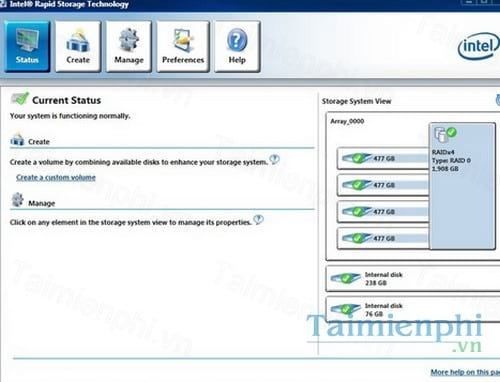The height and width of the screenshot is (382, 500).
Task: Select the fourth 477 GB array disk
Action: pos(383,238)
